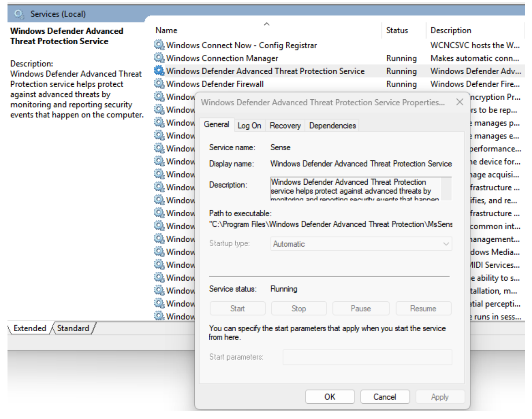Click into the Start parameters field

[x=367, y=357]
